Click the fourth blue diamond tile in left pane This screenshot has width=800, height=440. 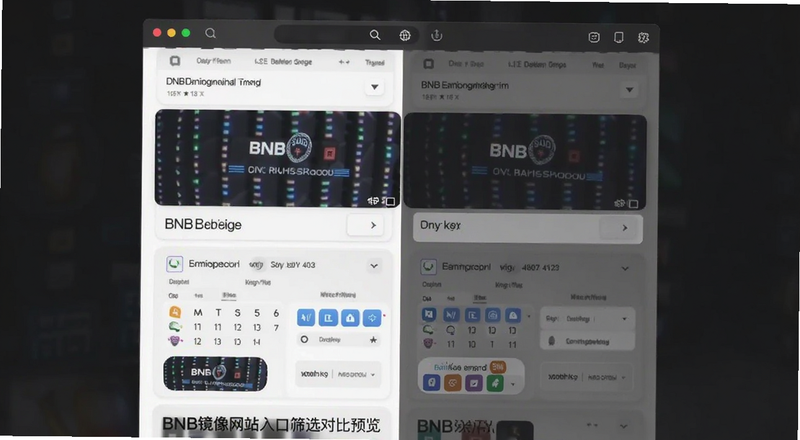pyautogui.click(x=372, y=317)
